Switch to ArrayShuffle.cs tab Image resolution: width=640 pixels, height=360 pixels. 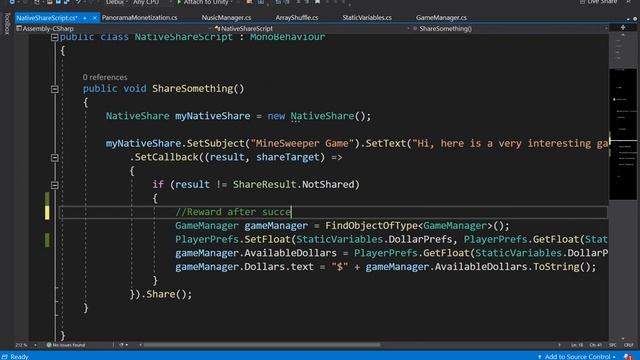point(297,18)
